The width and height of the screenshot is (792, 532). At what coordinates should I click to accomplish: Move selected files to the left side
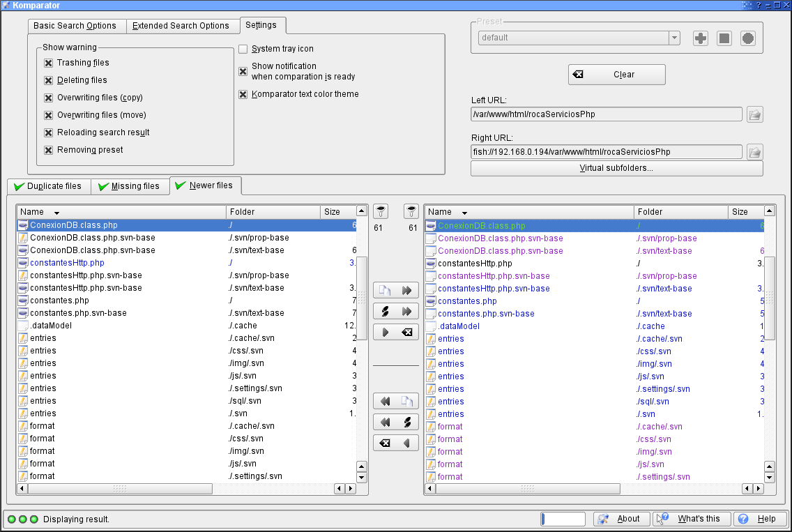tap(396, 422)
